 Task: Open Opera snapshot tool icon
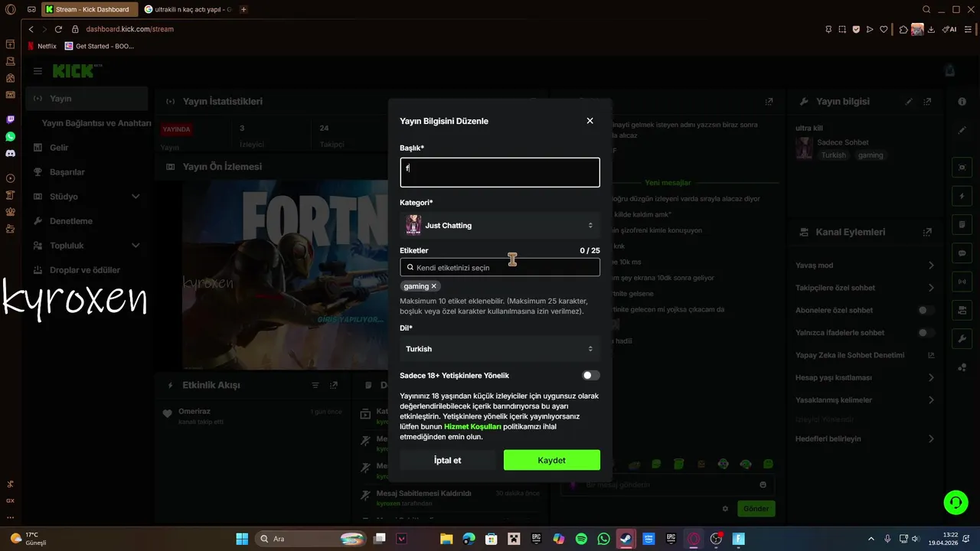pyautogui.click(x=842, y=29)
